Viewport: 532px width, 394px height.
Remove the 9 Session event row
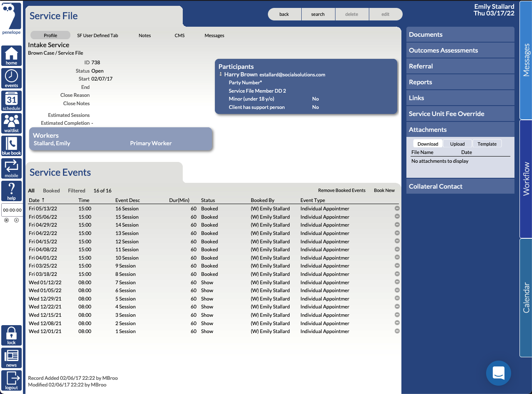pos(397,265)
